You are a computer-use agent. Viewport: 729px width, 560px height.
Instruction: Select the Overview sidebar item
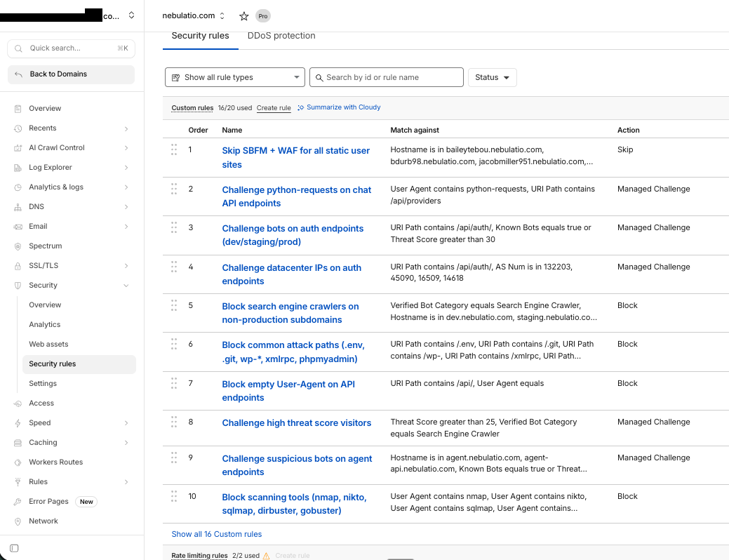46,108
